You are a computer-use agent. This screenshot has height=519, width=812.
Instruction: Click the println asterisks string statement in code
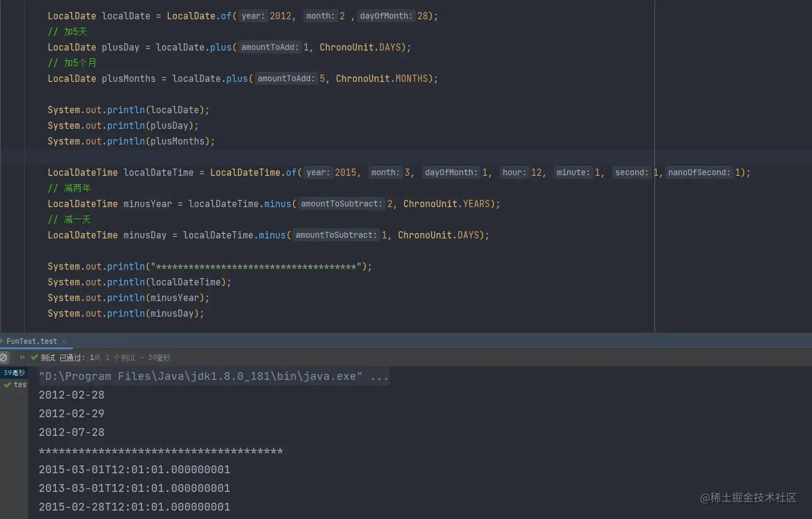pyautogui.click(x=210, y=266)
